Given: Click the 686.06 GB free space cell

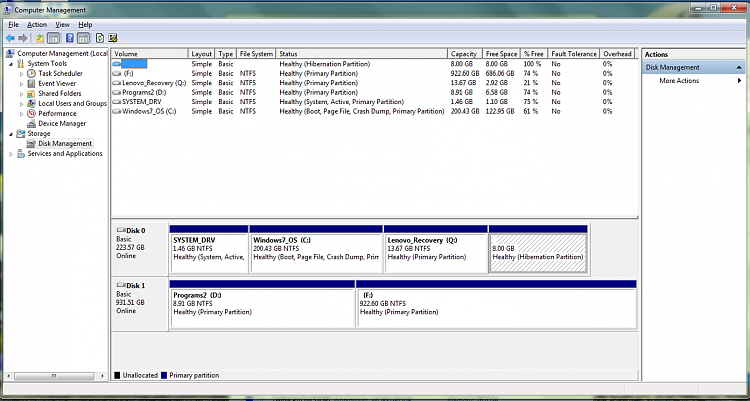Looking at the screenshot, I should click(x=499, y=74).
